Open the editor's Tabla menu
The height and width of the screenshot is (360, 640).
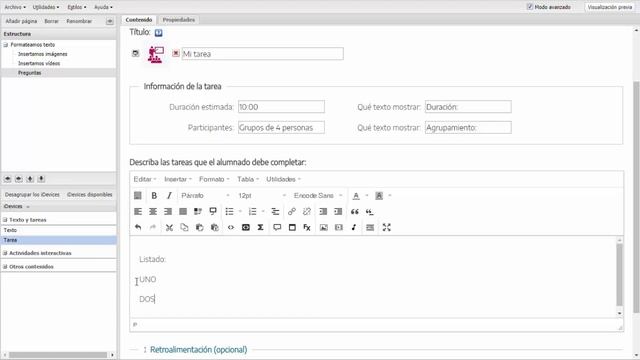(x=248, y=179)
